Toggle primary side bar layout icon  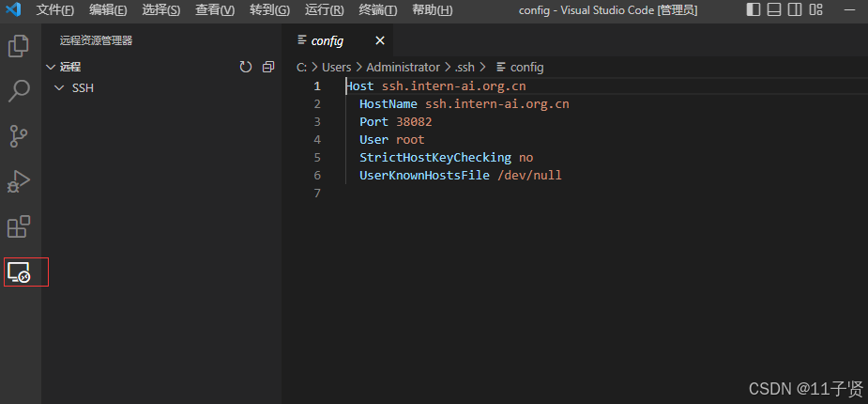pos(754,9)
